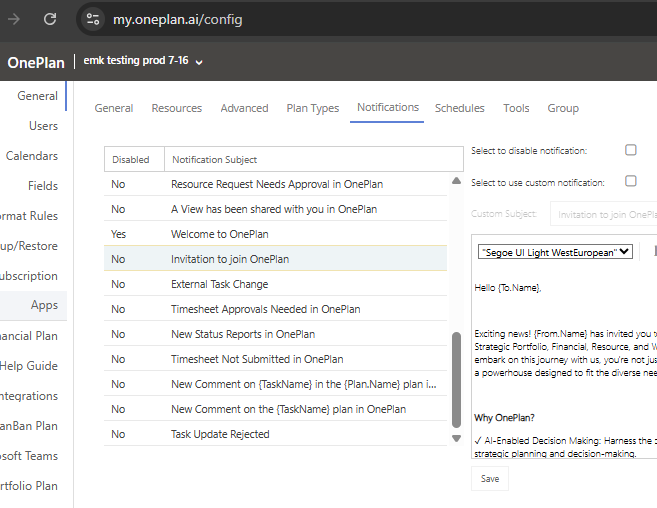The height and width of the screenshot is (508, 657).
Task: Open Format Rules in the sidebar
Action: (x=29, y=216)
